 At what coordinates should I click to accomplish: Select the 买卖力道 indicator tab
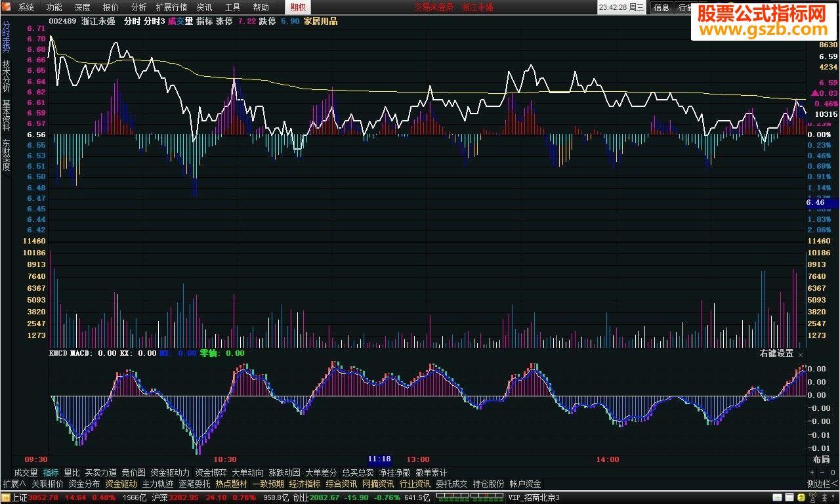pos(101,472)
